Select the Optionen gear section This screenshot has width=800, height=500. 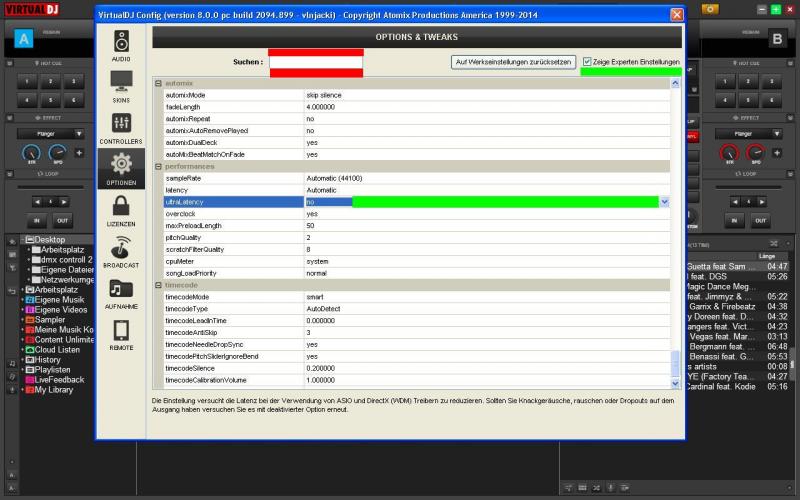(121, 169)
